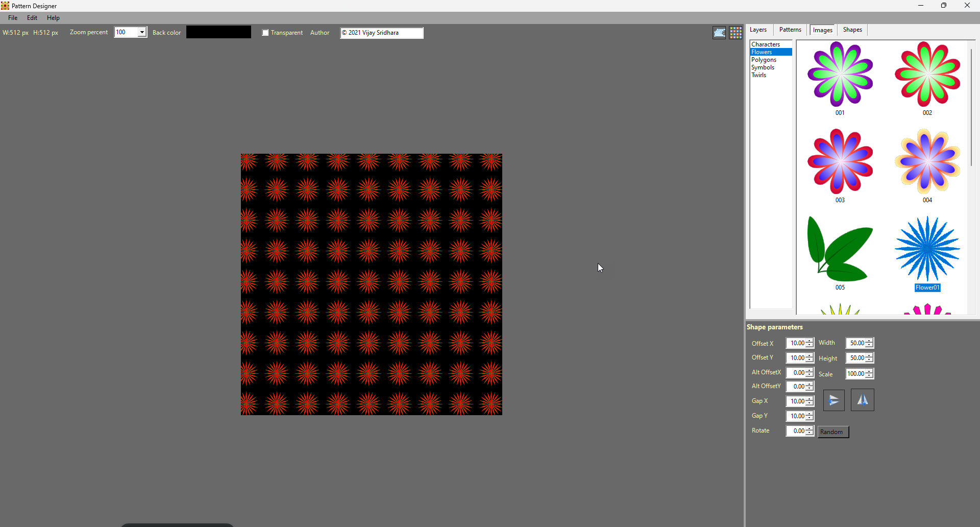Click the Back color swatch
This screenshot has width=980, height=527.
(x=218, y=32)
